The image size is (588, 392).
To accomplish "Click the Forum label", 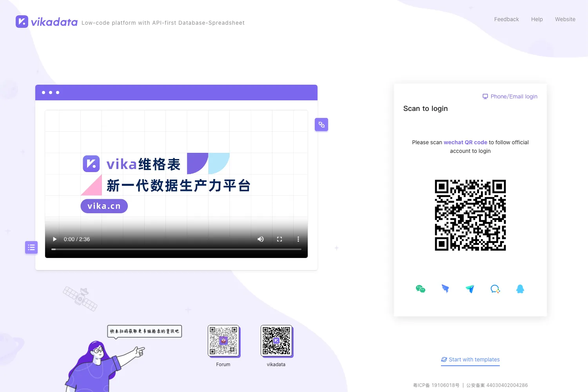I will point(223,365).
